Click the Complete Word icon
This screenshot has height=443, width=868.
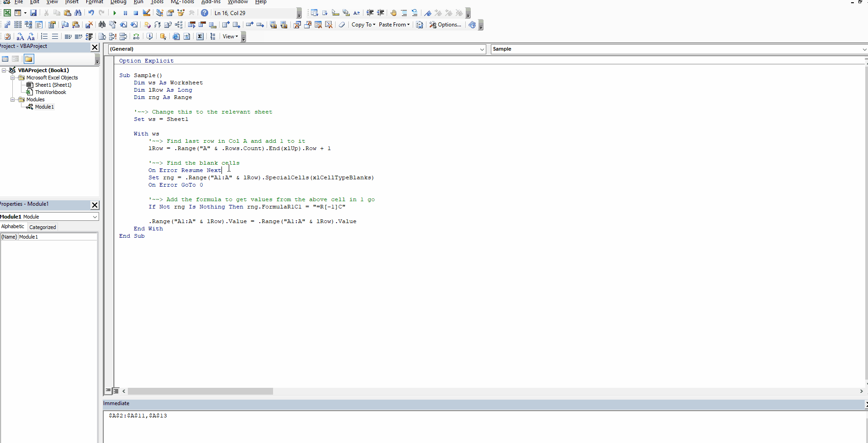[357, 13]
